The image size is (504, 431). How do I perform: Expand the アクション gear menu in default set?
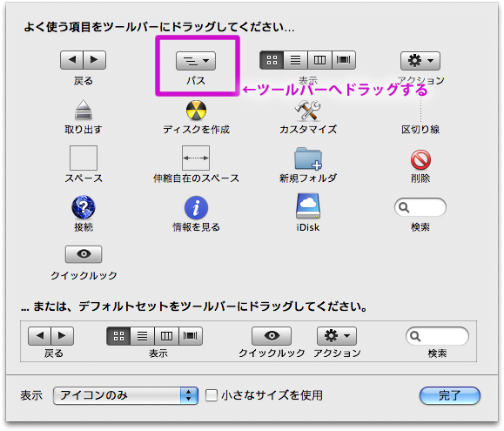[337, 336]
